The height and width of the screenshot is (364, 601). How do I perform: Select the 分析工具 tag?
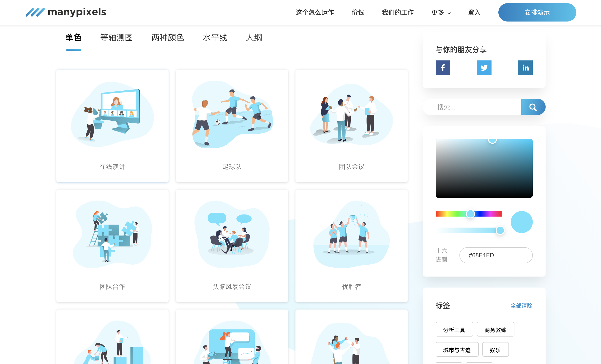coord(454,330)
